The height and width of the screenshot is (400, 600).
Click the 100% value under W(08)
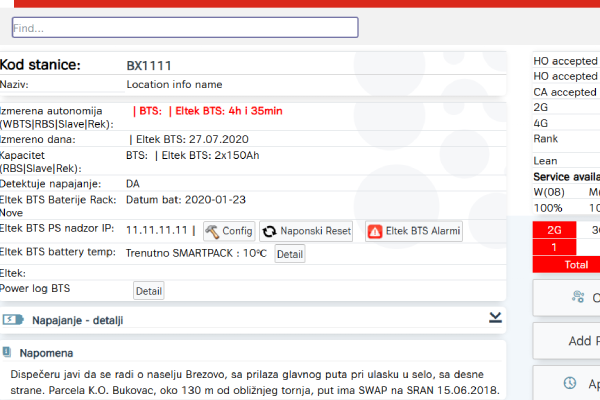548,208
